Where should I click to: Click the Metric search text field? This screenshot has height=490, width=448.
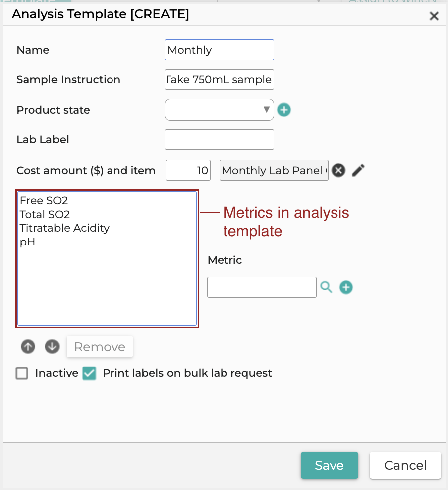(262, 287)
